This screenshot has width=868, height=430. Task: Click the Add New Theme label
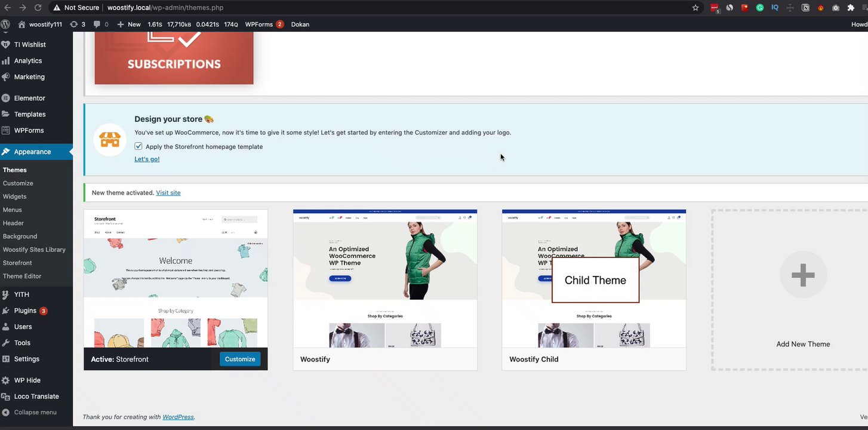pyautogui.click(x=803, y=344)
